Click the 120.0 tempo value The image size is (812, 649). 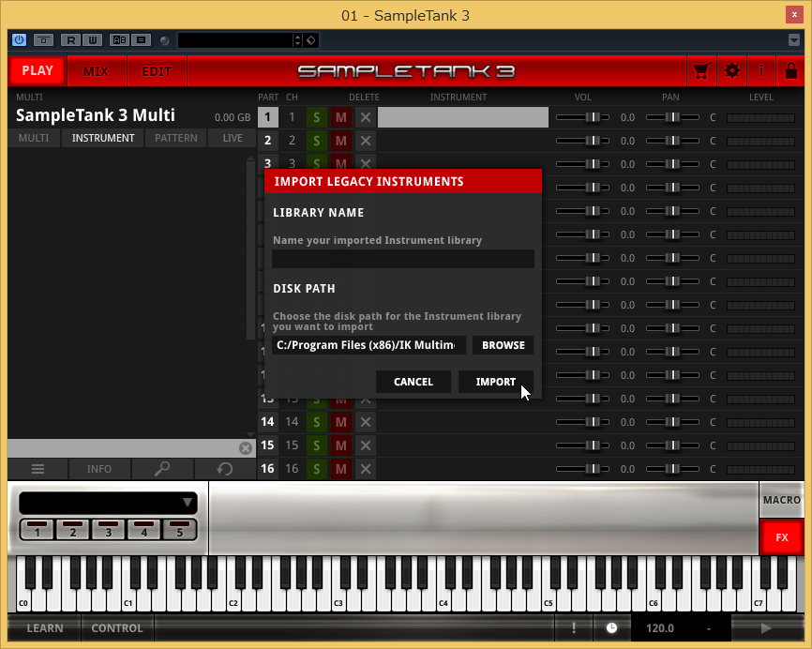pos(660,628)
